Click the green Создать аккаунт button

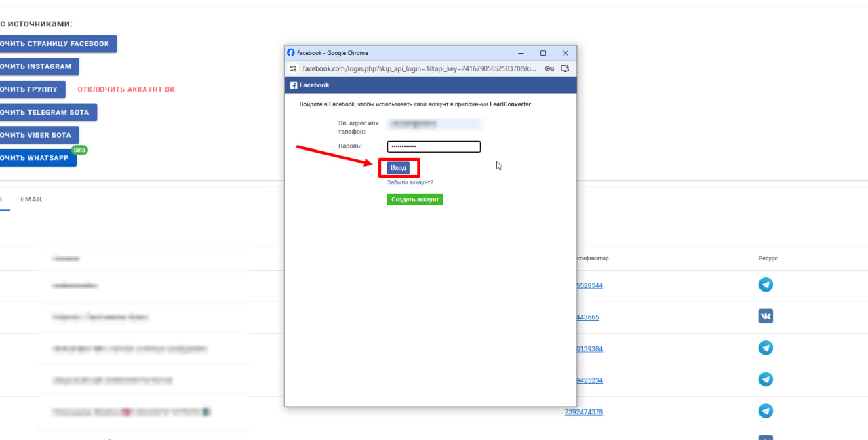point(415,199)
